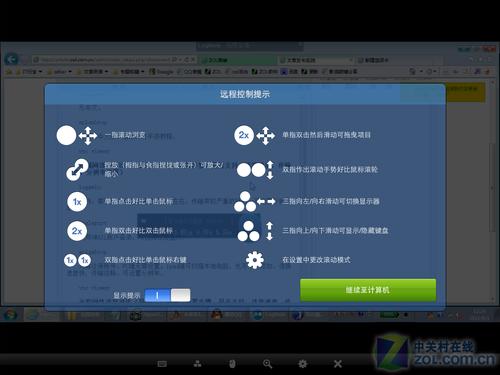The image size is (500, 375).
Task: Click 在设置中更改滚动模式 hint text
Action: pyautogui.click(x=316, y=260)
